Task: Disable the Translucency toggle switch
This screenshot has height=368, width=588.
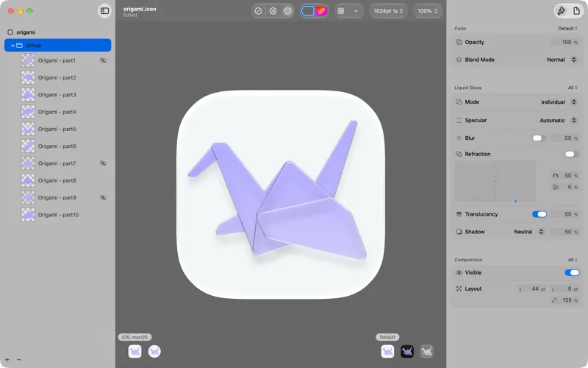Action: 539,214
